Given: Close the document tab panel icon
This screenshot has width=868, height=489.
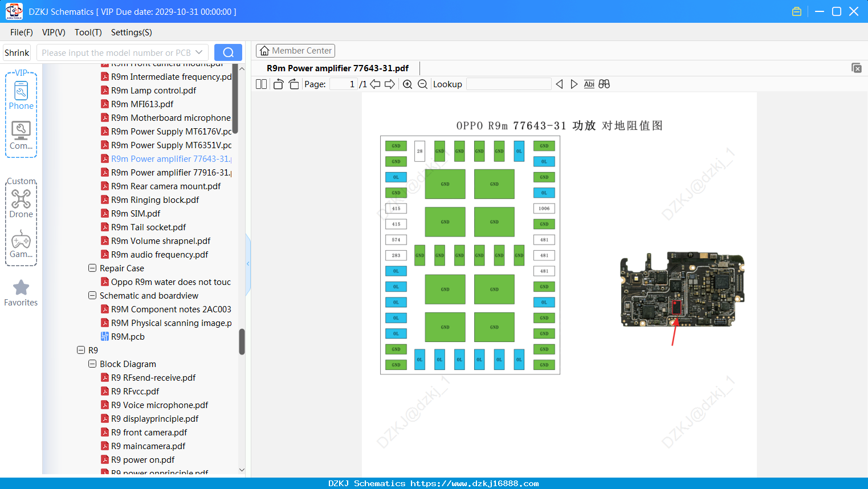Looking at the screenshot, I should [x=857, y=68].
